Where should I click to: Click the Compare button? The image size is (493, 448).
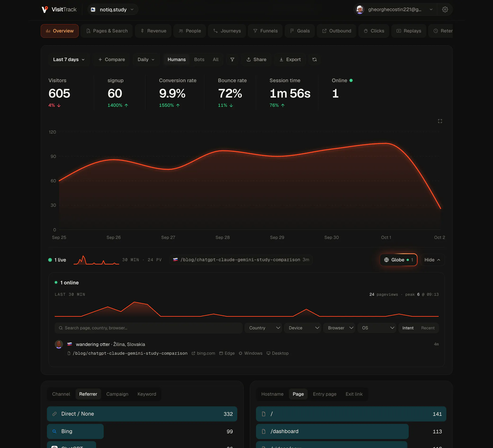point(112,59)
